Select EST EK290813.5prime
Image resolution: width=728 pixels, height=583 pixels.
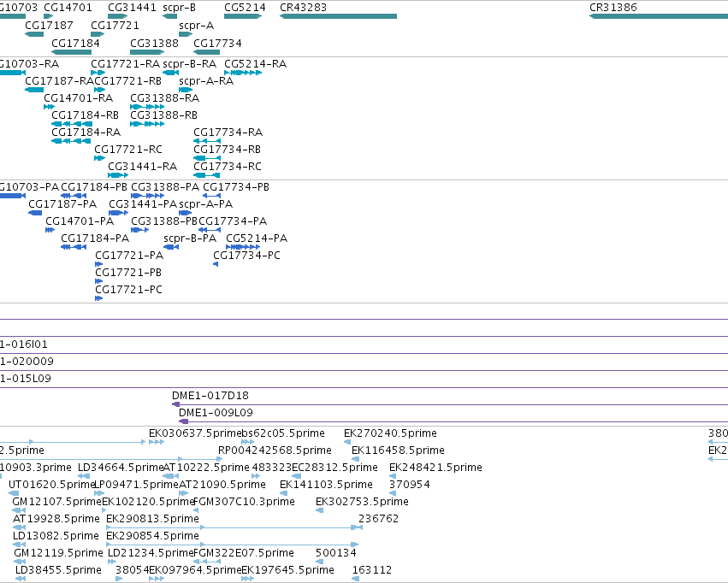(153, 519)
